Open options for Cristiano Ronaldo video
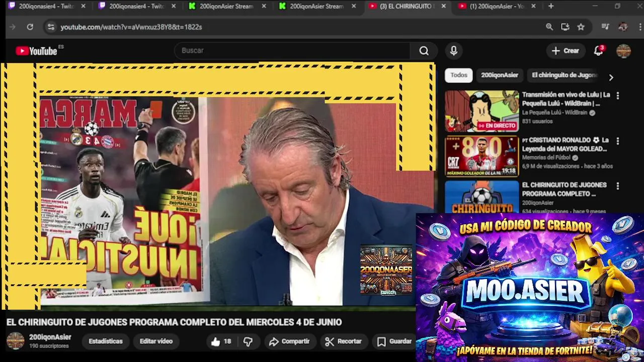 tap(618, 141)
